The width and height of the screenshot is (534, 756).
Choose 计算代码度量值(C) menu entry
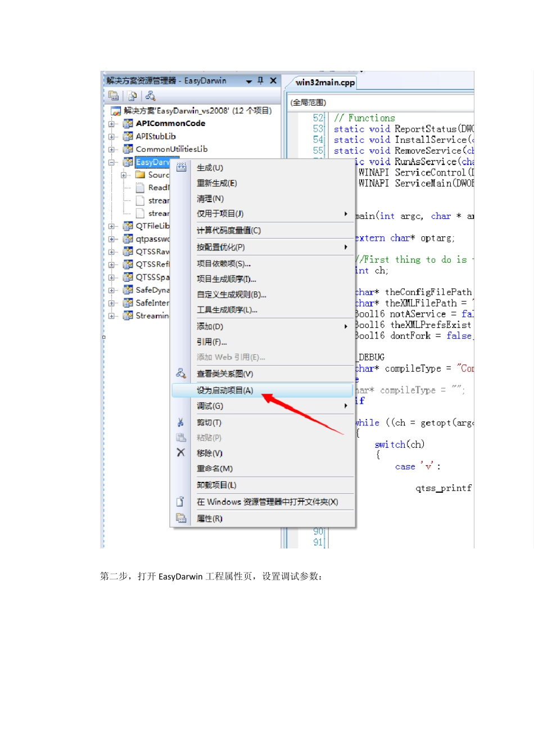[x=263, y=231]
